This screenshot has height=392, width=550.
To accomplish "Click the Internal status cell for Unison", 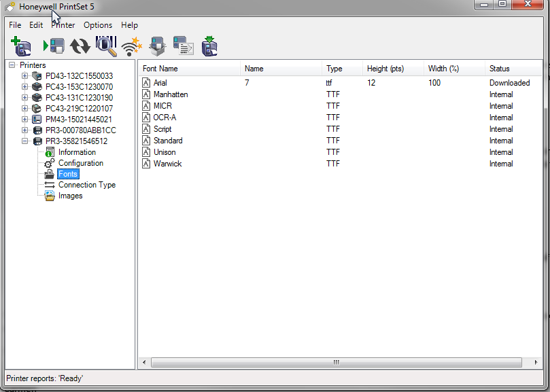I will click(501, 152).
